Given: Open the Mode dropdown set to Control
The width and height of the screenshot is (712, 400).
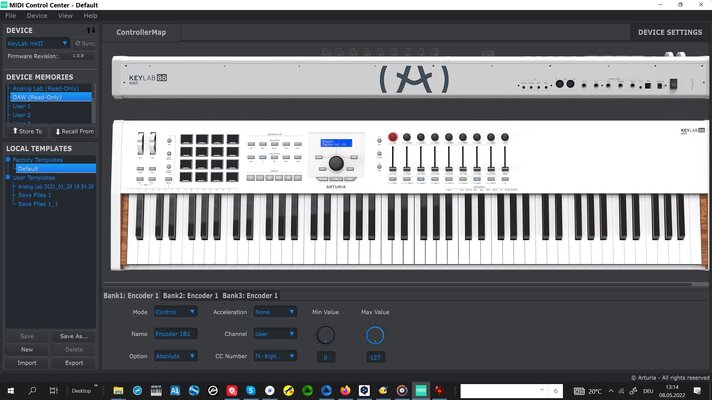Looking at the screenshot, I should point(175,312).
